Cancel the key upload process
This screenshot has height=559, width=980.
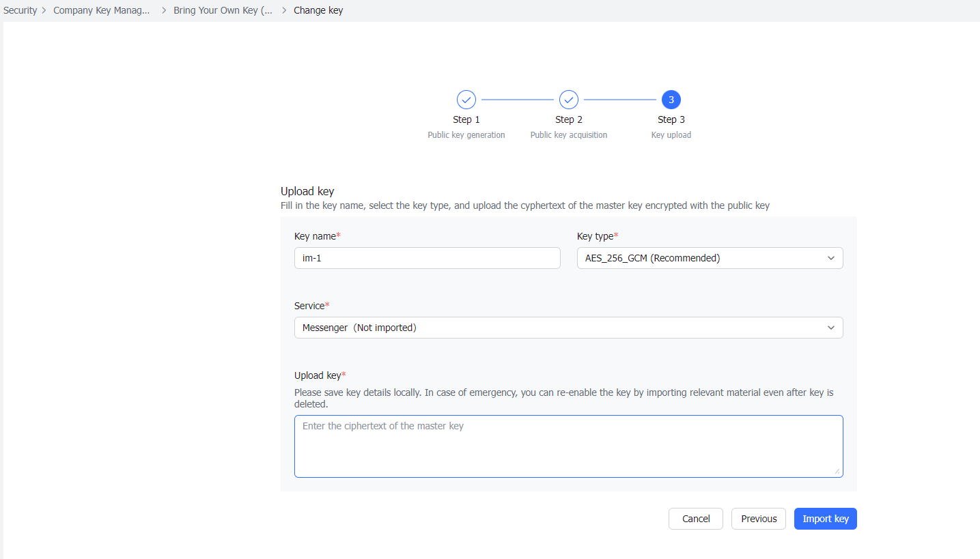pos(695,519)
